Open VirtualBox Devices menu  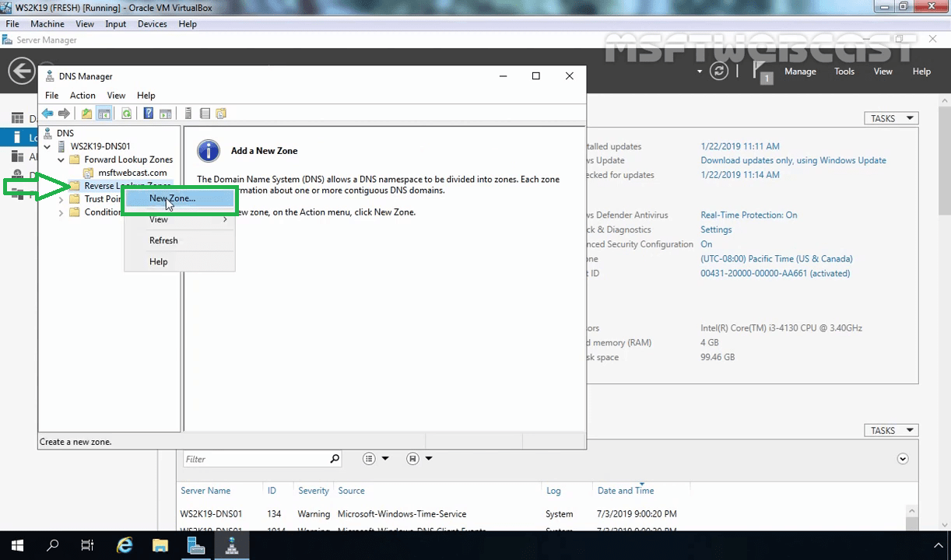click(x=153, y=24)
